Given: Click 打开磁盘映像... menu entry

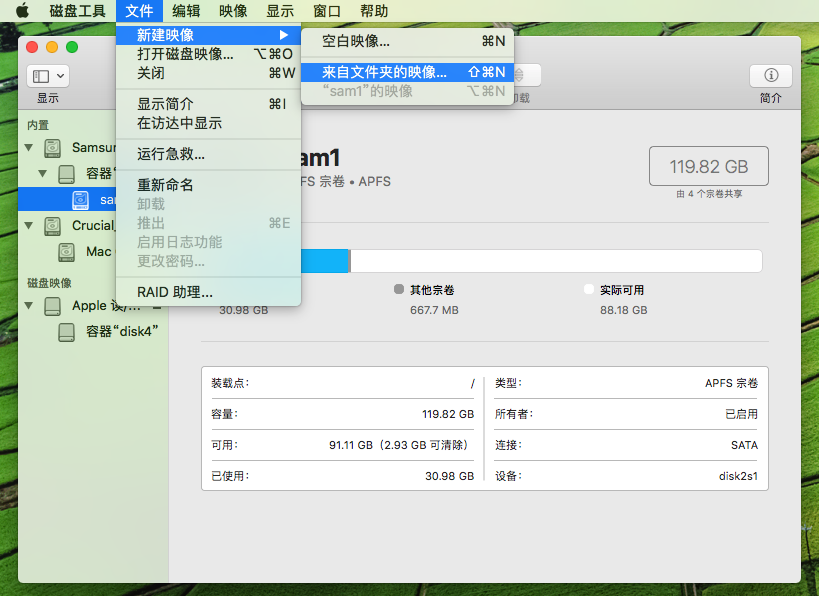Looking at the screenshot, I should tap(185, 54).
